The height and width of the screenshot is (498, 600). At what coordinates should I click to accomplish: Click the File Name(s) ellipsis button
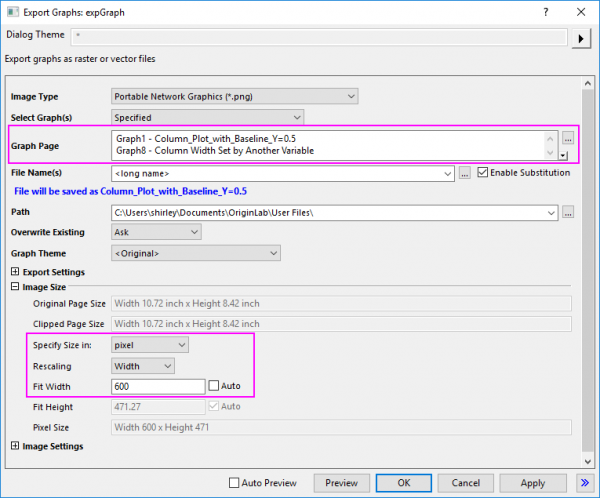464,174
